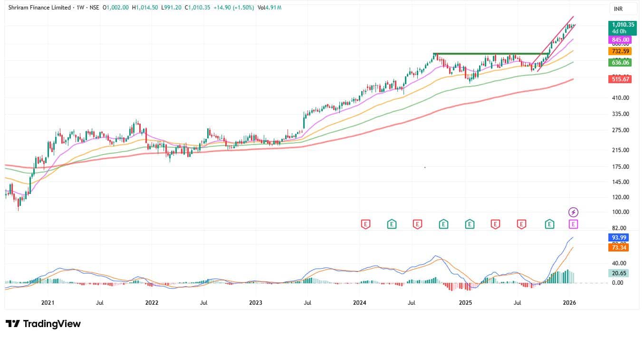The height and width of the screenshot is (338, 644).
Task: Open the INR currency selector
Action: pos(623,9)
